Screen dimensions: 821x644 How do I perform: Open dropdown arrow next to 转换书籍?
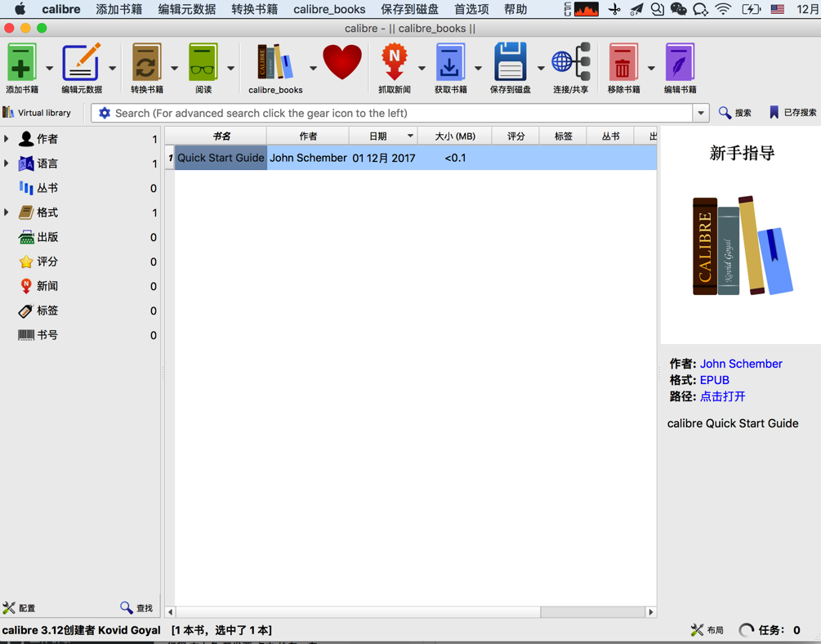tap(174, 68)
